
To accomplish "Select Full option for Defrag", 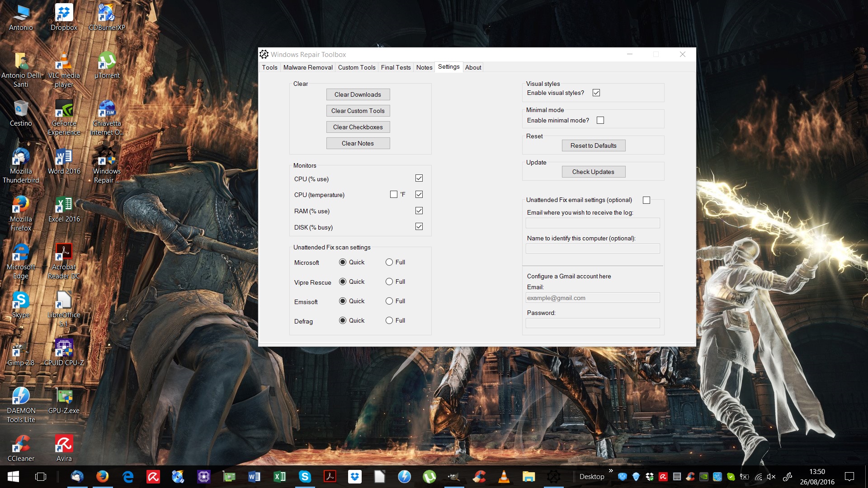I will coord(389,320).
